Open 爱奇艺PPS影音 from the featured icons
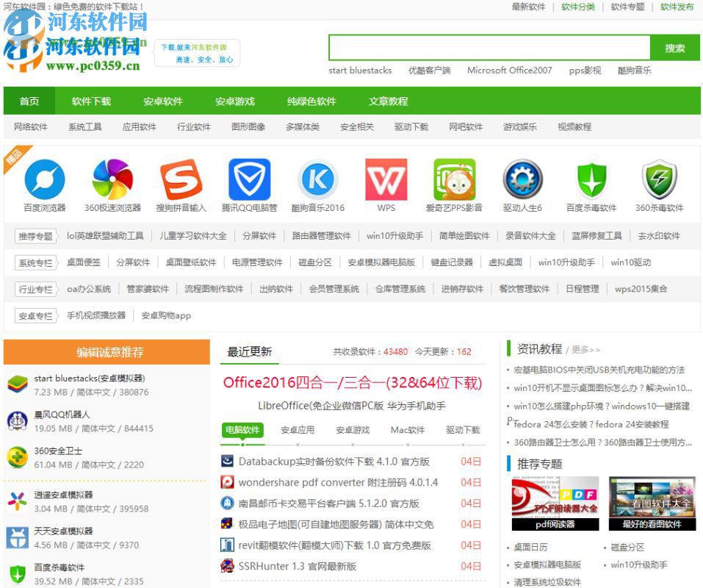 (454, 179)
